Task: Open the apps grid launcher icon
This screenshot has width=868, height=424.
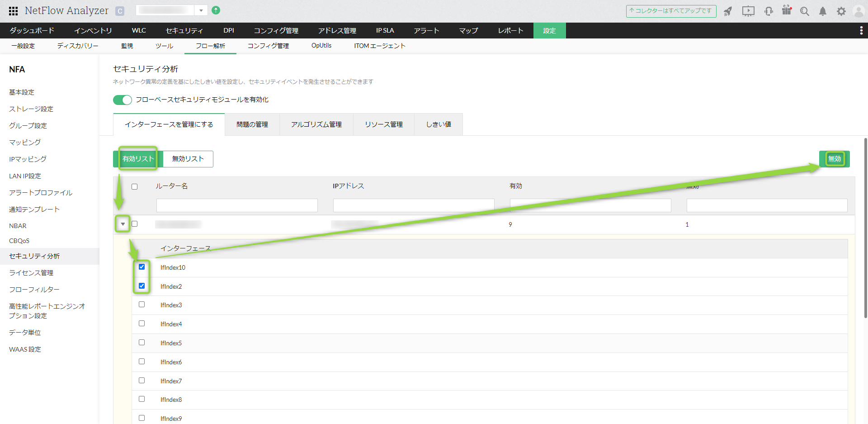Action: (13, 11)
